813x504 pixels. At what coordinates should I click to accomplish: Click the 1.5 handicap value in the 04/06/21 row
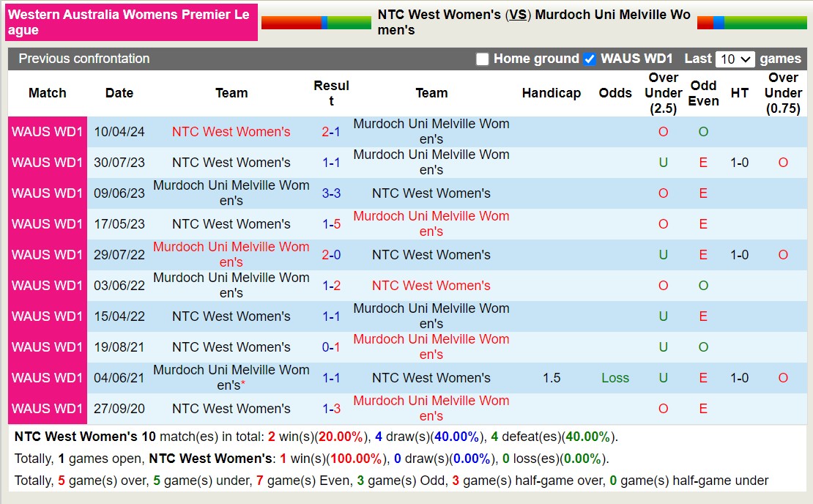551,377
